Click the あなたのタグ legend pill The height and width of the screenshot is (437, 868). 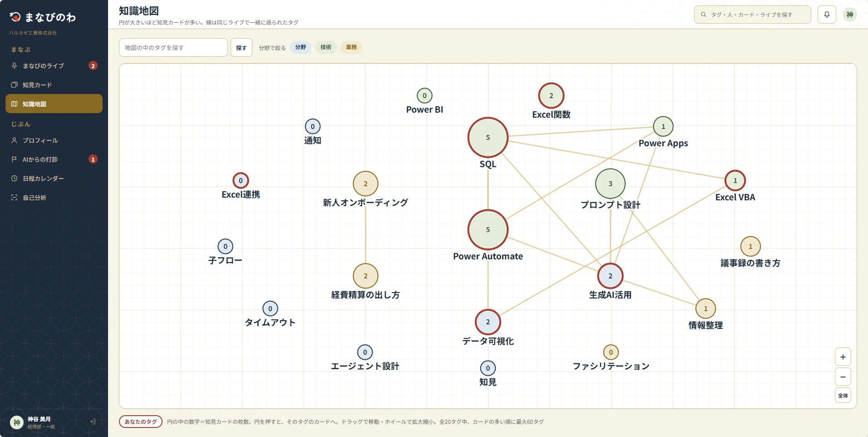click(x=141, y=422)
